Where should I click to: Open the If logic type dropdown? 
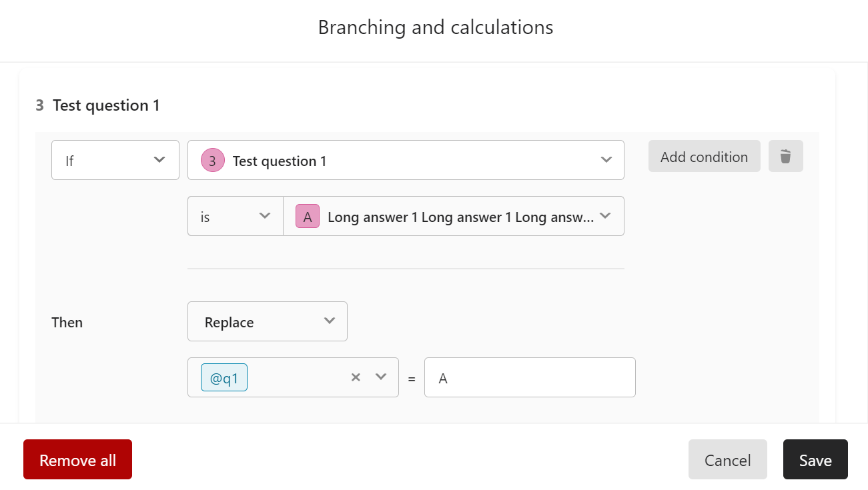115,160
